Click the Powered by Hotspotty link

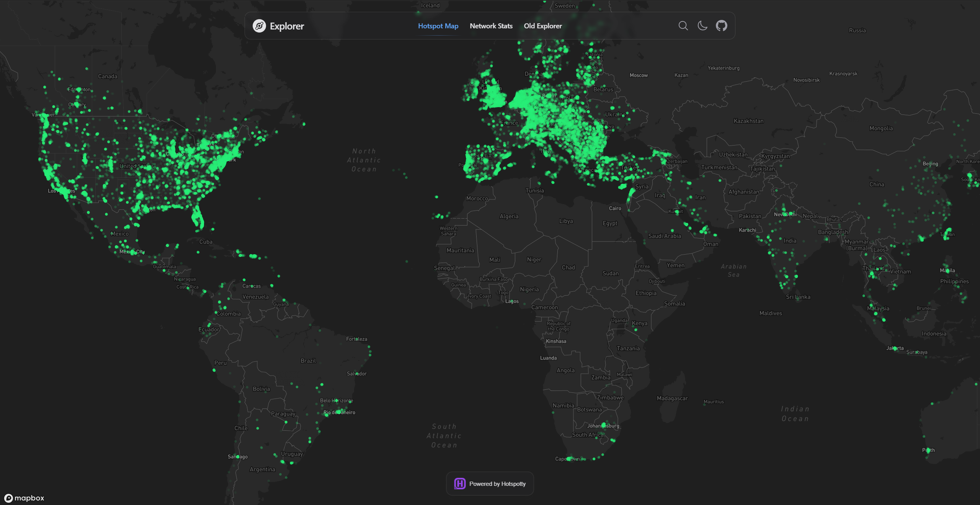(498, 484)
